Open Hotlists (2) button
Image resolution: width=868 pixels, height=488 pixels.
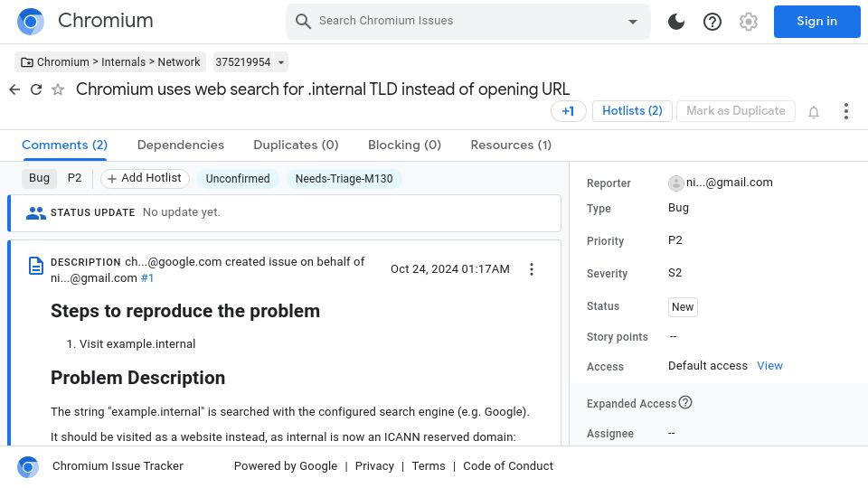(x=632, y=110)
